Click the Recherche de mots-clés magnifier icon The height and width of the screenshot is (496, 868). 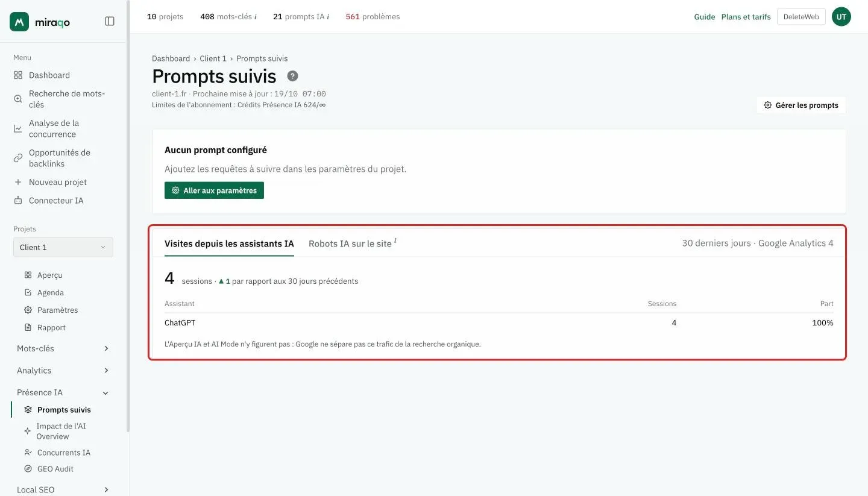click(18, 99)
